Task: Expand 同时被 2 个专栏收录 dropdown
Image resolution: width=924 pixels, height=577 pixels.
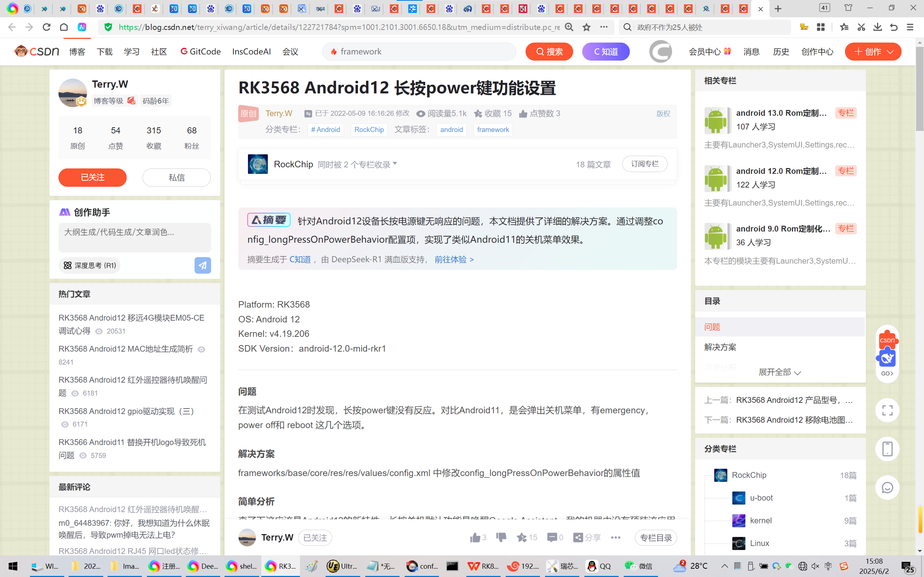Action: pyautogui.click(x=357, y=164)
